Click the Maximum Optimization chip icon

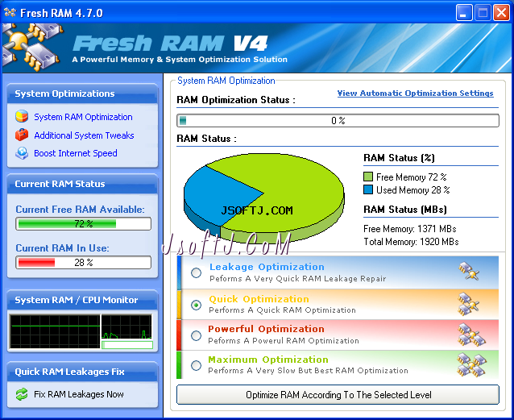472,364
